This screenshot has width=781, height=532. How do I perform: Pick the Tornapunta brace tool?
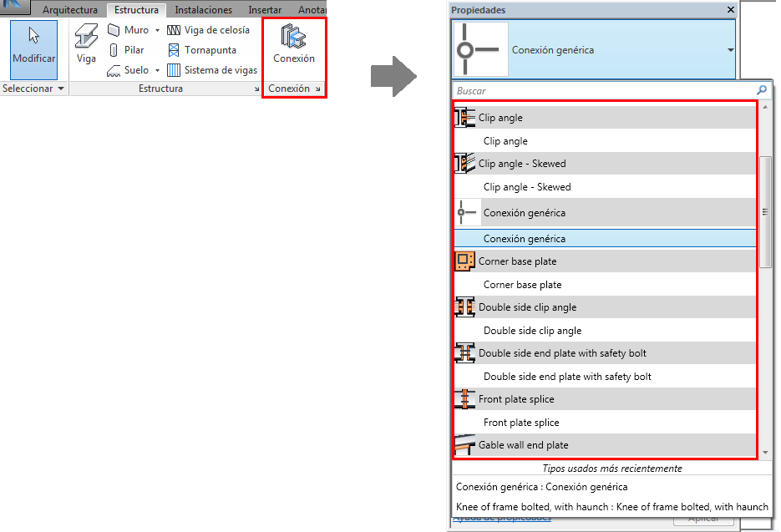(x=202, y=50)
